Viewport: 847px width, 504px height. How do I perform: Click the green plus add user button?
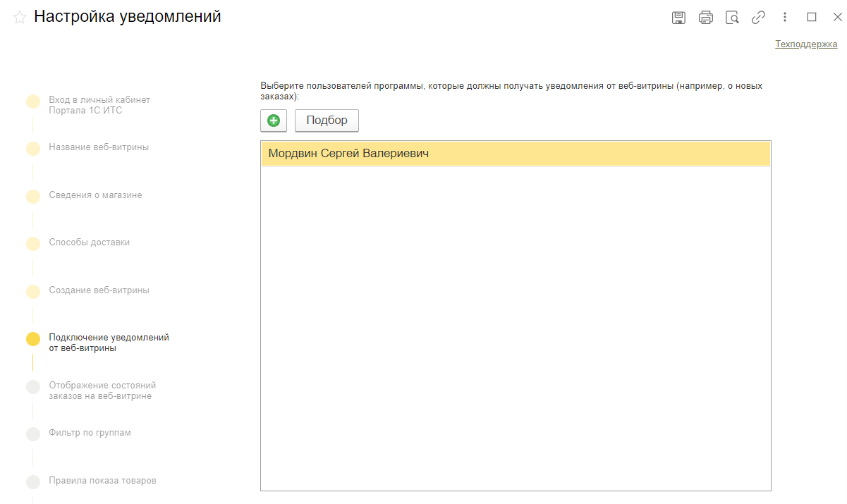274,121
